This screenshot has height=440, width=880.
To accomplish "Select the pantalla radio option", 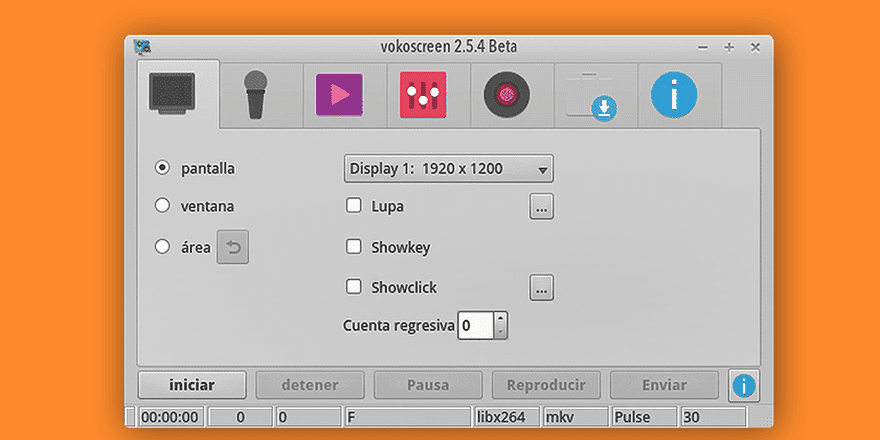I will pos(162,168).
